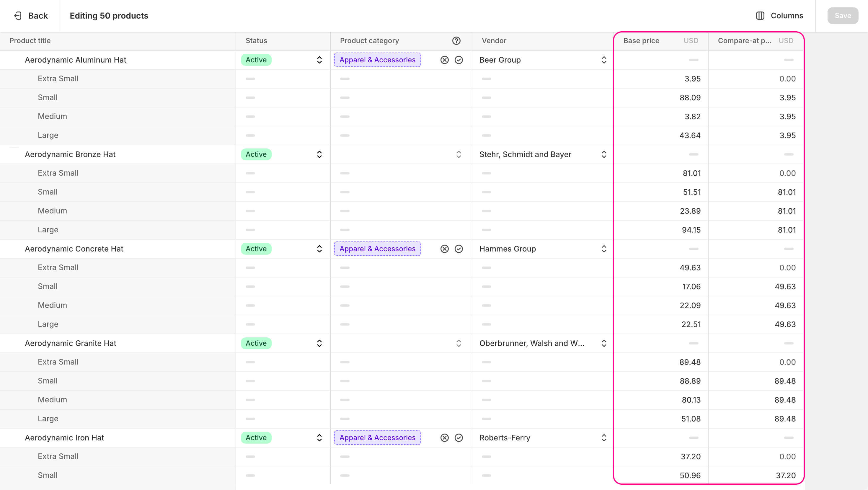The width and height of the screenshot is (868, 490).
Task: Click the clear category icon for Aerodynamic Iron Hat
Action: point(444,437)
